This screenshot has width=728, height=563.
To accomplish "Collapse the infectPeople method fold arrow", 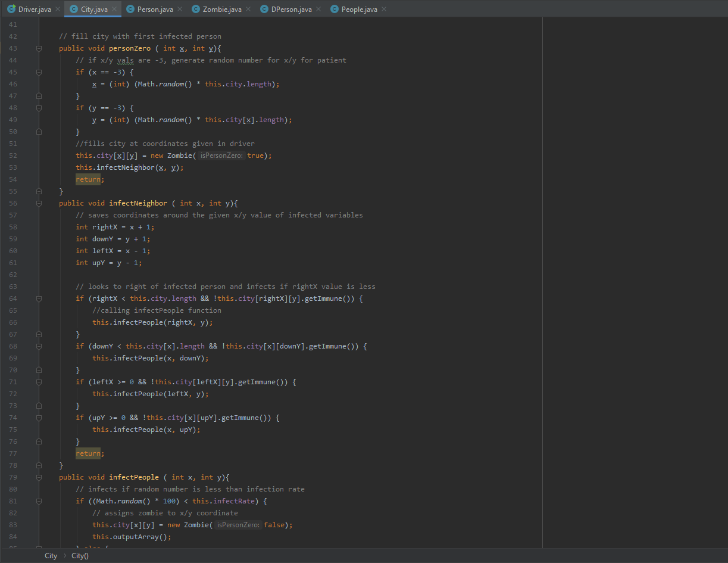I will [x=38, y=477].
